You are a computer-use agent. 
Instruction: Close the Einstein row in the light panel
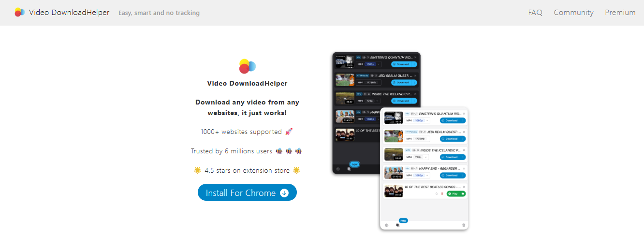tap(464, 114)
